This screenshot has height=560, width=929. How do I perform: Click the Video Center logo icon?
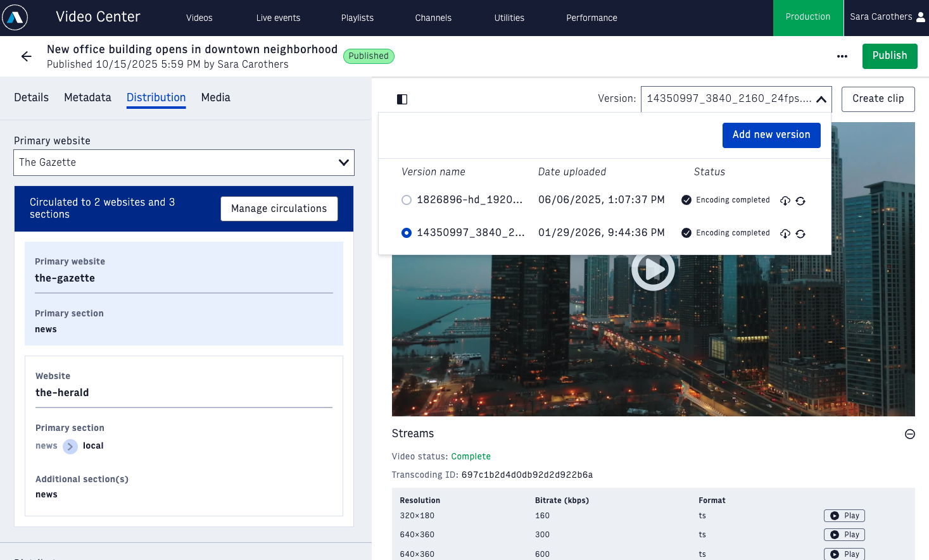tap(15, 18)
